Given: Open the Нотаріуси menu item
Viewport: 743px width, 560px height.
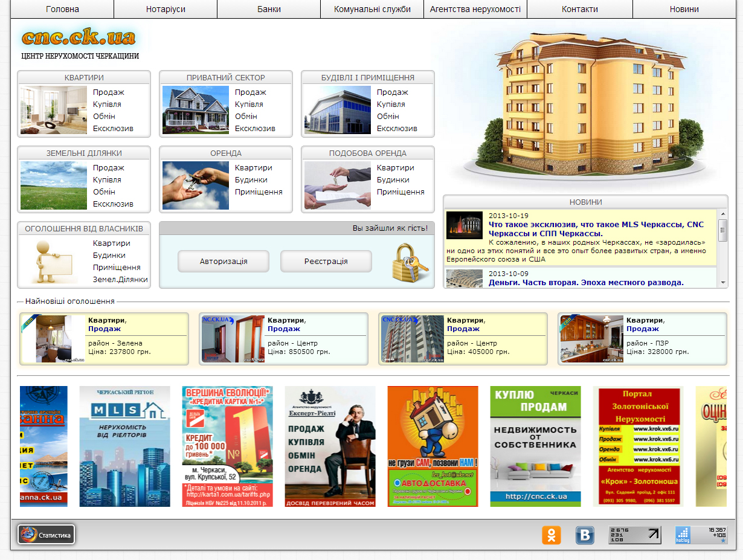Looking at the screenshot, I should coord(166,9).
